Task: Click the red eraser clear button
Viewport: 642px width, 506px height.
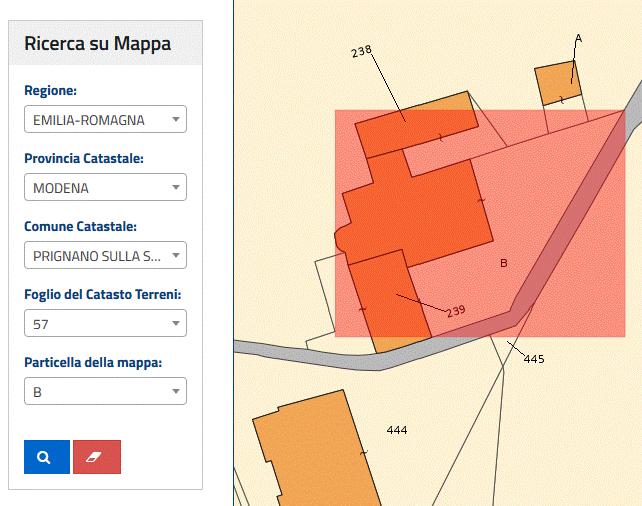Action: click(x=97, y=456)
